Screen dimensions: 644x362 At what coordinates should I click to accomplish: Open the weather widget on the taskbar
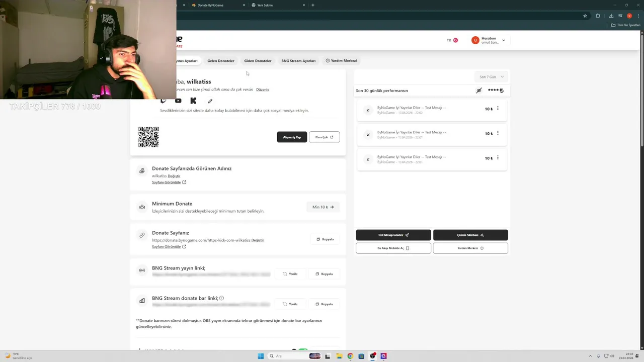click(x=18, y=356)
